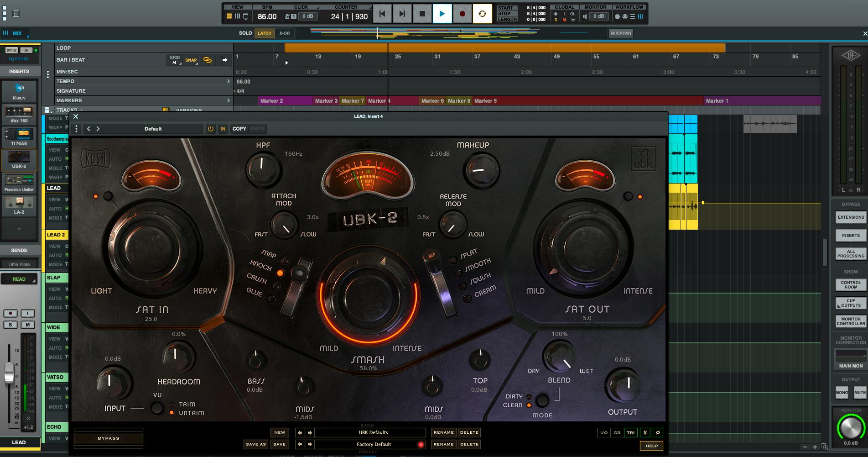
Task: Click the MIXDOWN button
Action: pos(621,33)
